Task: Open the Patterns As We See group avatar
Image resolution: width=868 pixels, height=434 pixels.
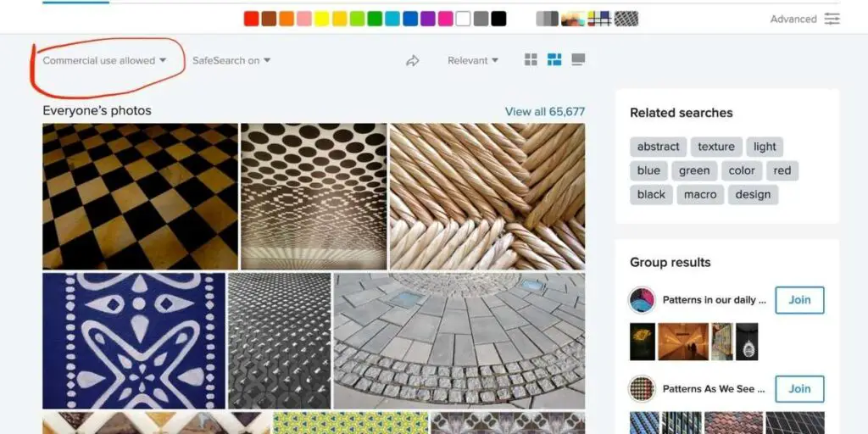Action: pyautogui.click(x=643, y=388)
